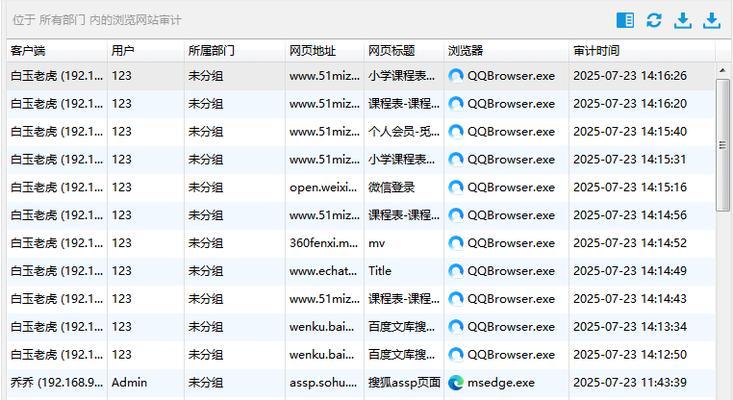Sort by 网页地址 column header
The width and height of the screenshot is (733, 400).
tap(324, 50)
